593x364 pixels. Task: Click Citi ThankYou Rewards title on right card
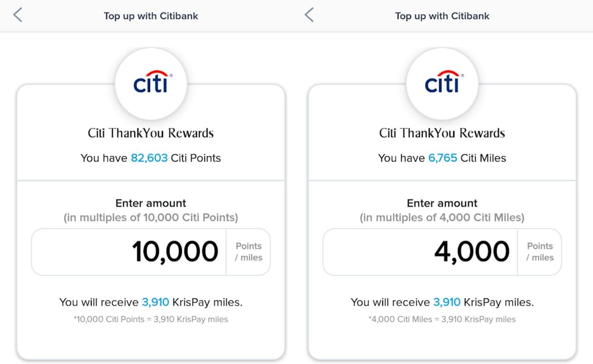[442, 133]
